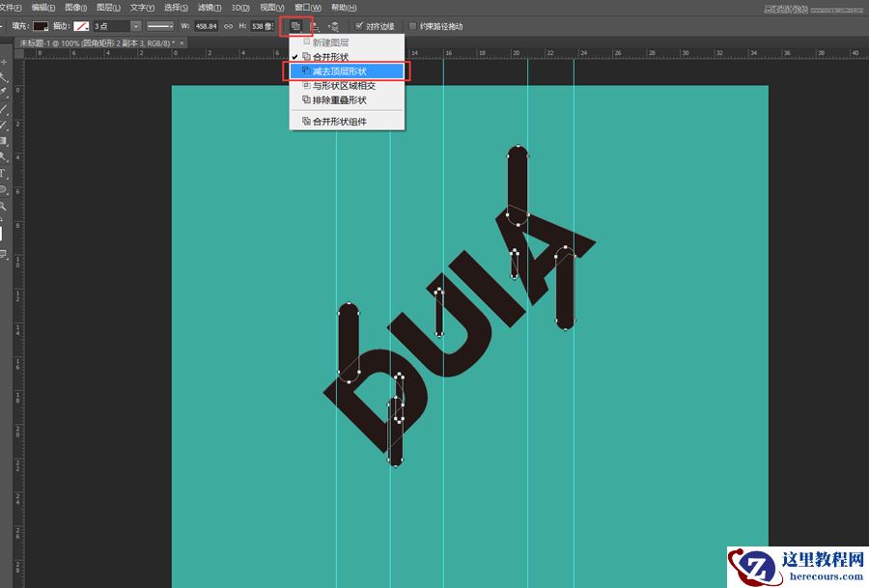
Task: Open the path arrangement icon
Action: coord(333,26)
